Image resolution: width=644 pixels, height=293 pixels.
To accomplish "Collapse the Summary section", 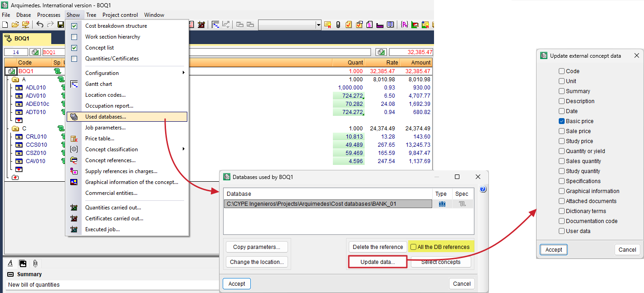I will pos(10,274).
